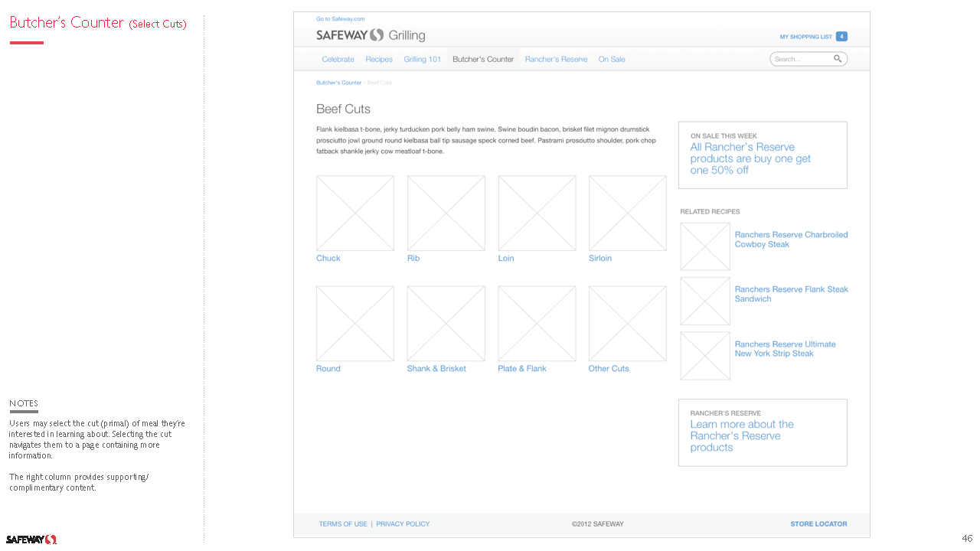This screenshot has width=980, height=551.
Task: Open Rancher's Reserve tab
Action: (556, 59)
